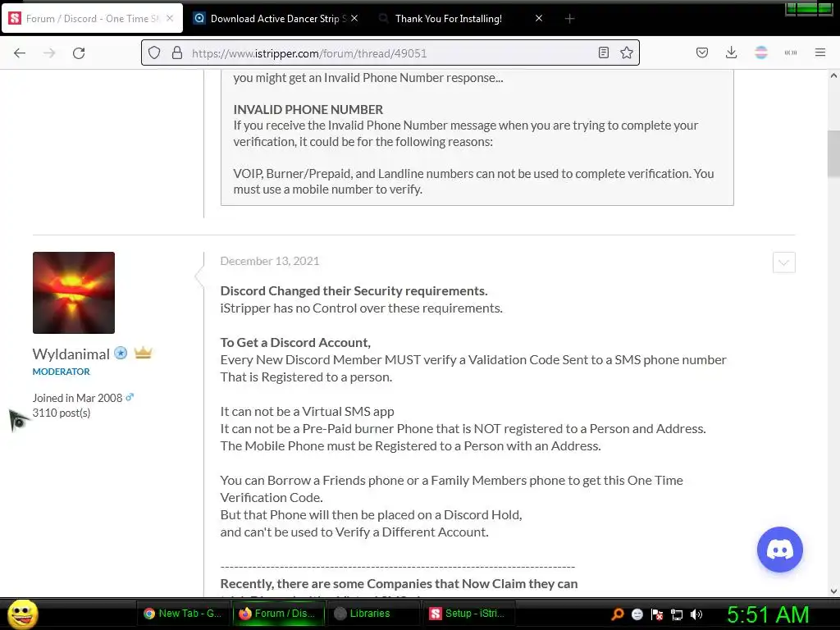840x630 pixels.
Task: Click 'Discord Changed their Security requirements.' heading
Action: pos(354,291)
